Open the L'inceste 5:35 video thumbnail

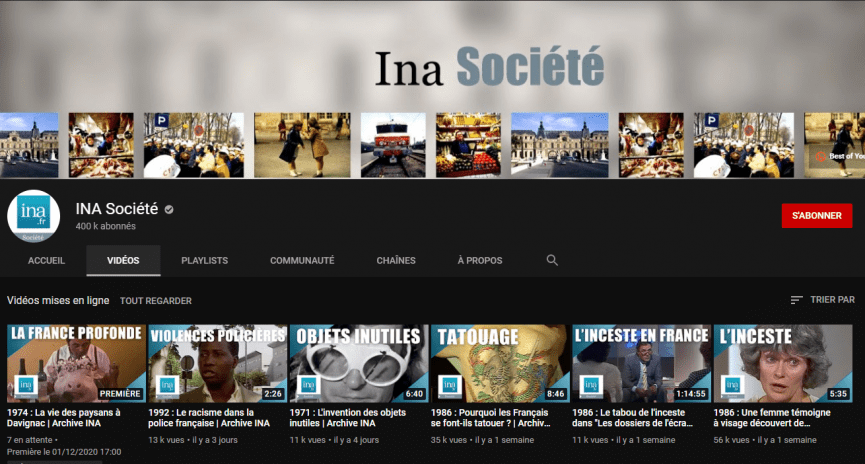coord(783,363)
